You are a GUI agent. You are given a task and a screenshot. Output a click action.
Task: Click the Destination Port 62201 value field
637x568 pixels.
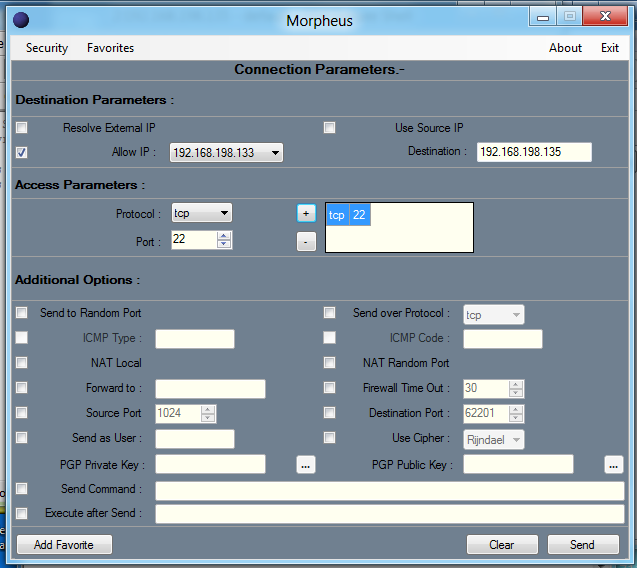point(486,414)
